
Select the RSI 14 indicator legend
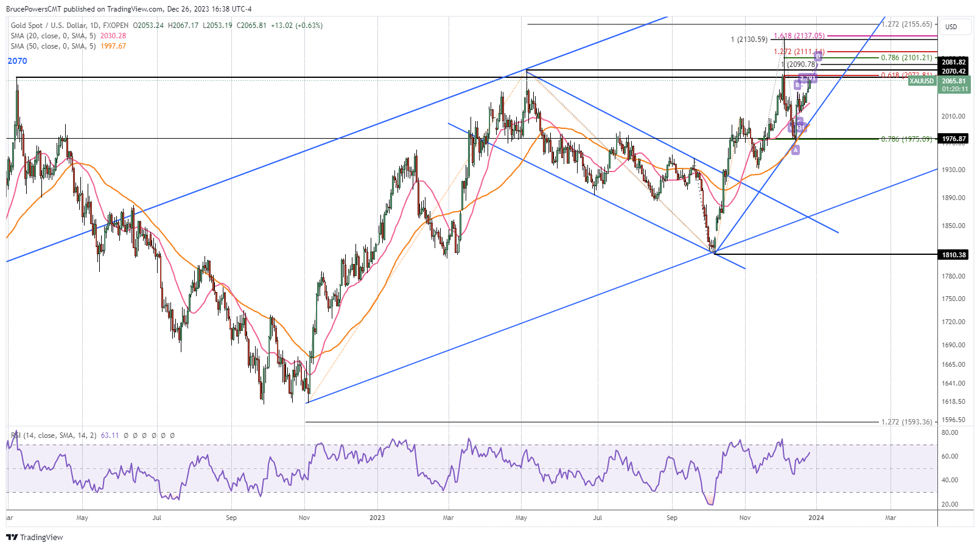pyautogui.click(x=65, y=435)
